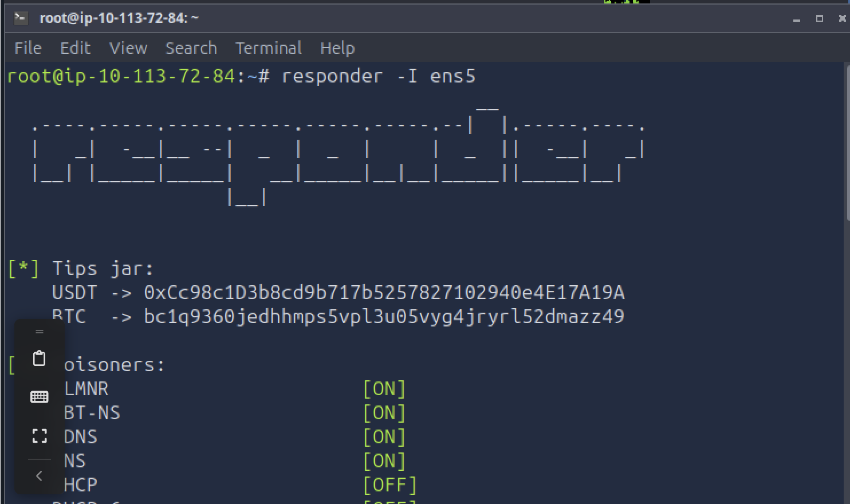Click the [*] marker beside Tips jar
Viewport: 850px width, 504px height.
(23, 269)
